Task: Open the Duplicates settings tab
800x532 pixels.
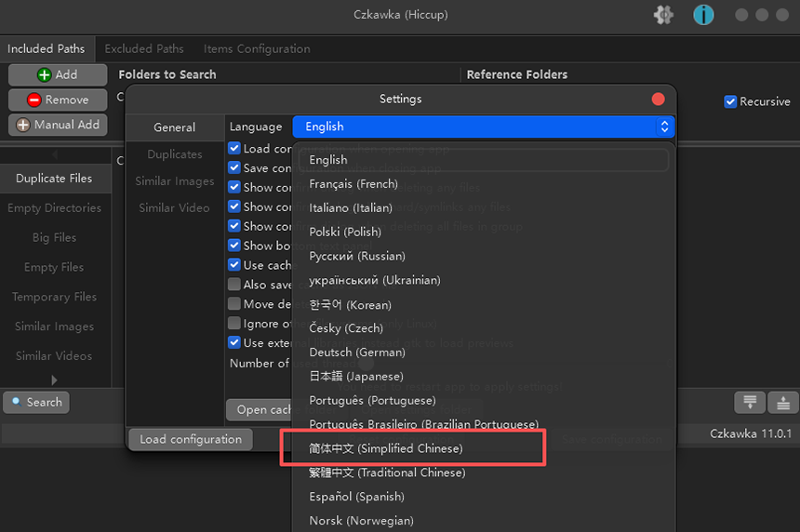Action: tap(174, 154)
